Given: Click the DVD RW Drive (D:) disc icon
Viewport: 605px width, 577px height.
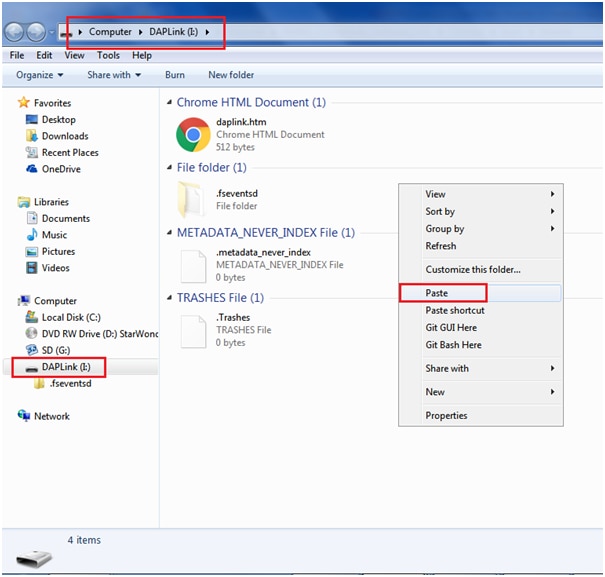Looking at the screenshot, I should click(31, 333).
